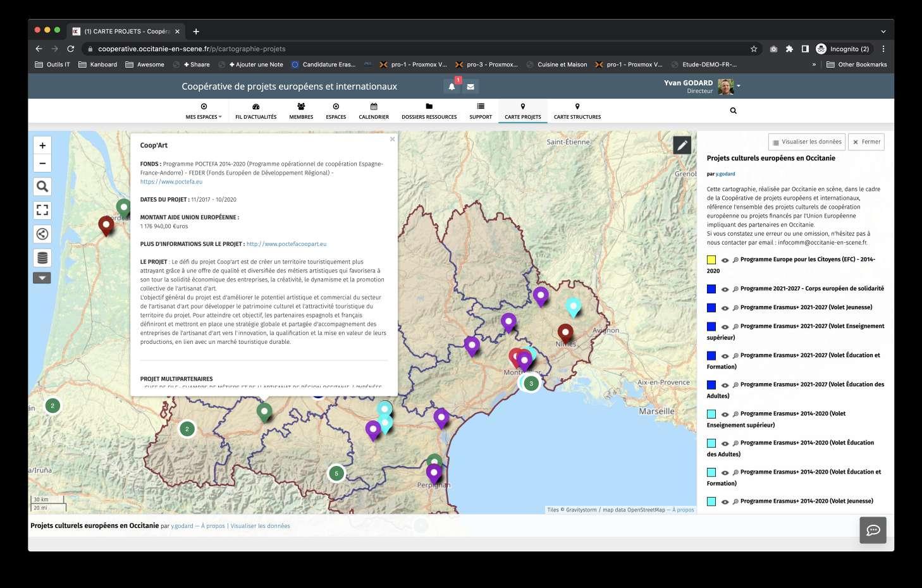This screenshot has width=922, height=588.
Task: Open the map search magnifier tool
Action: 42,187
